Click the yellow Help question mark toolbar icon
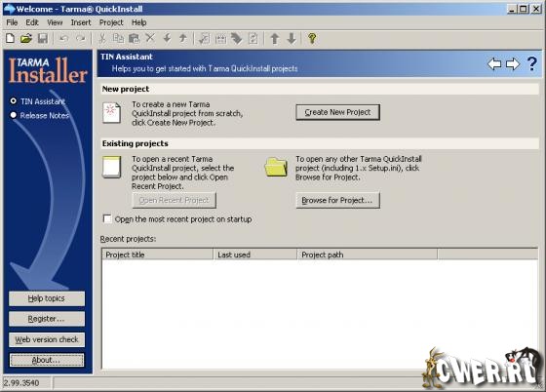Image resolution: width=546 pixels, height=392 pixels. 312,38
